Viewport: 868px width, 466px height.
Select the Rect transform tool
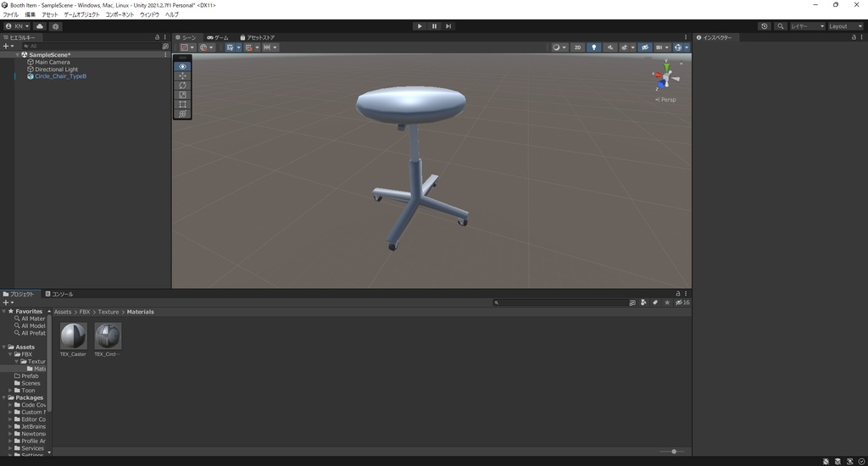click(x=182, y=104)
